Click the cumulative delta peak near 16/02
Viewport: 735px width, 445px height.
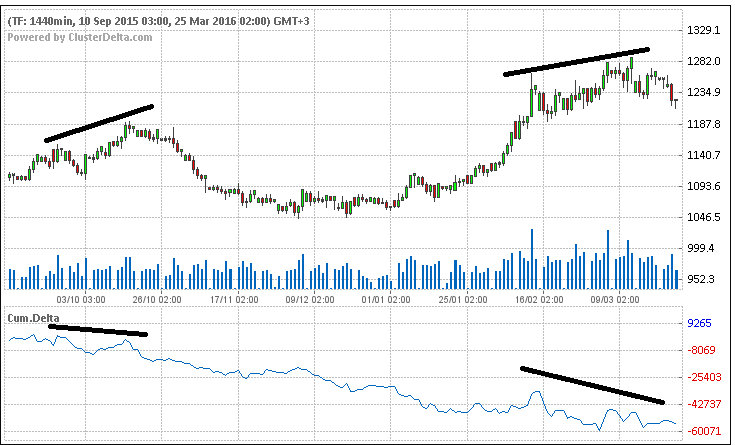coord(537,392)
